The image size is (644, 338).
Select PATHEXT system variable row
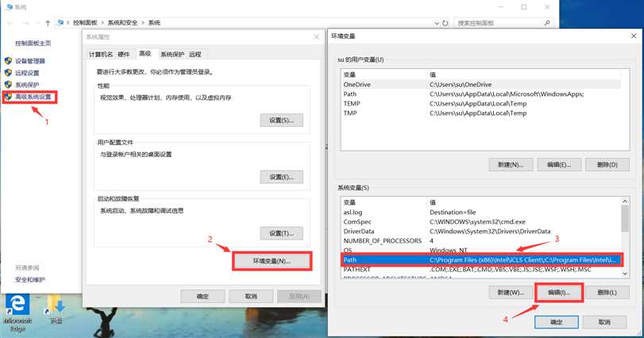point(481,269)
